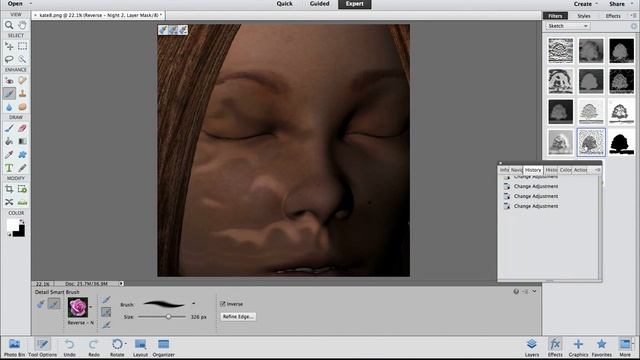Select the Gradient tool
This screenshot has height=360, width=640.
click(22, 141)
